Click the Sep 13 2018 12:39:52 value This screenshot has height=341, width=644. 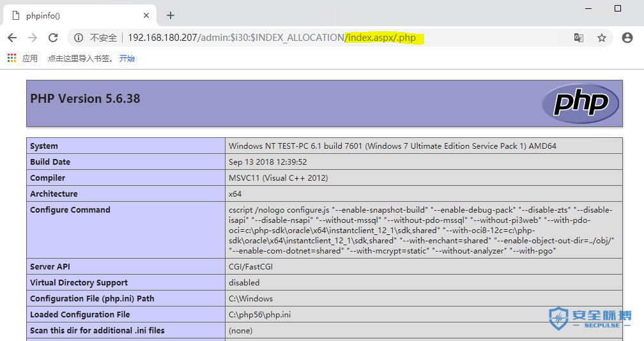click(x=268, y=162)
